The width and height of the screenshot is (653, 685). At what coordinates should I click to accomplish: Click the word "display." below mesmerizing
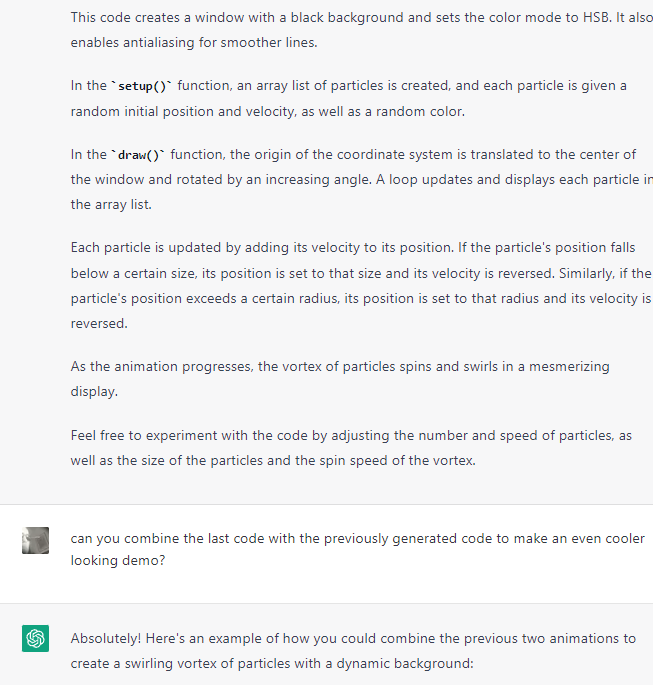(94, 391)
